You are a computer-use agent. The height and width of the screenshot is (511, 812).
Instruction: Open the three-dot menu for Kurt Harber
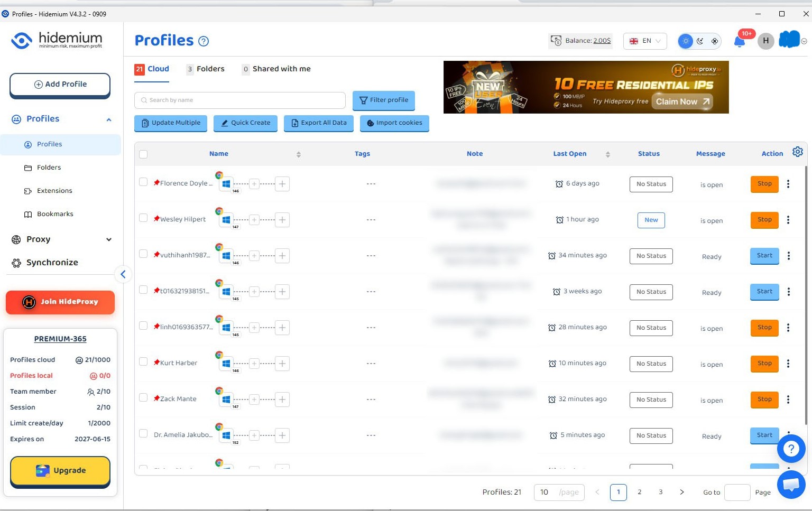[x=788, y=364]
